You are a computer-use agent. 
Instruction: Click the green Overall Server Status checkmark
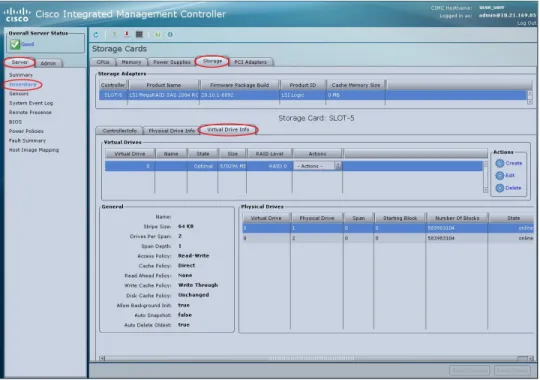tap(15, 44)
